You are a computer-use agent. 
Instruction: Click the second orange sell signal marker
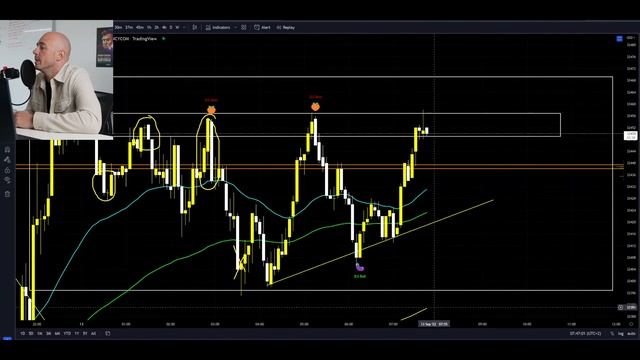coord(315,107)
